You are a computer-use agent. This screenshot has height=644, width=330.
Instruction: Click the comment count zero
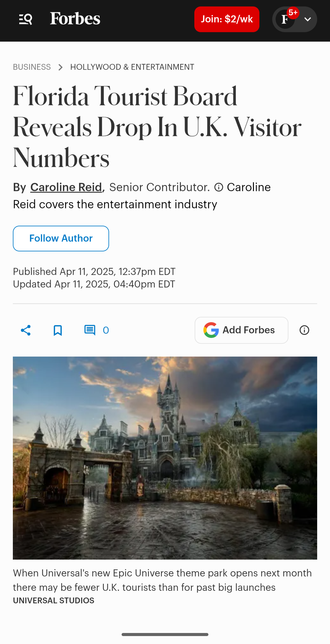tap(106, 330)
